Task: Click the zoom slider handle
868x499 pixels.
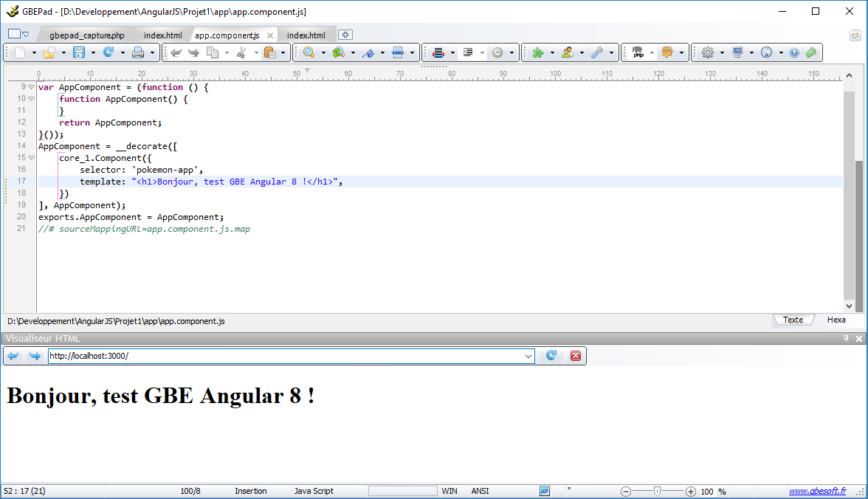Action: coord(657,491)
